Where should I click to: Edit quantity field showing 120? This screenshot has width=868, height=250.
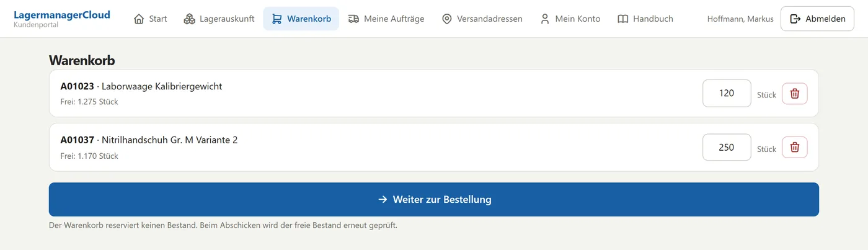click(x=727, y=94)
